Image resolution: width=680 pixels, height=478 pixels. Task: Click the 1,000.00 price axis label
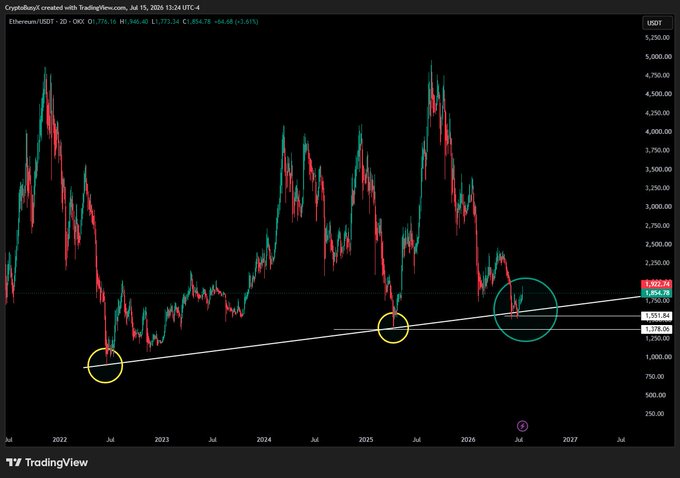click(657, 357)
